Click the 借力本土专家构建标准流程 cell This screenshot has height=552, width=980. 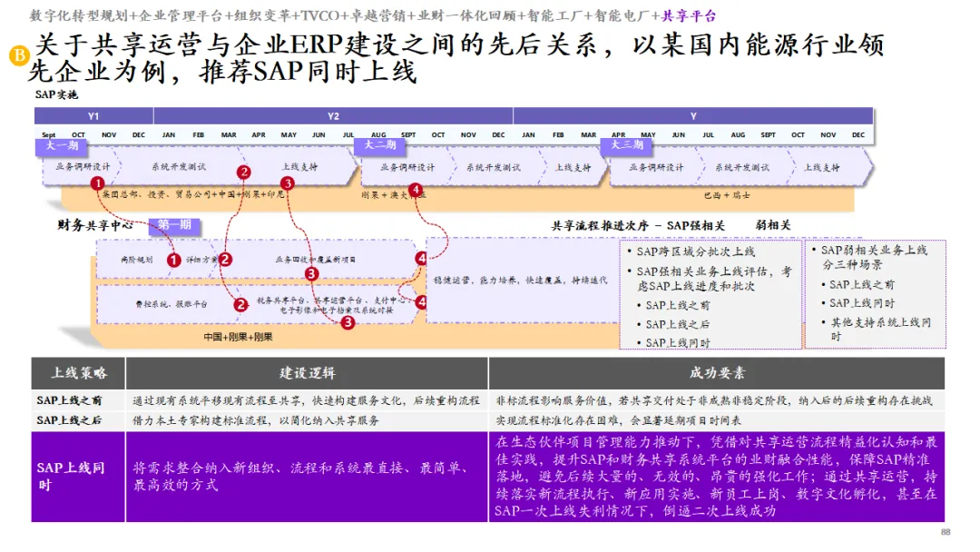click(307, 420)
